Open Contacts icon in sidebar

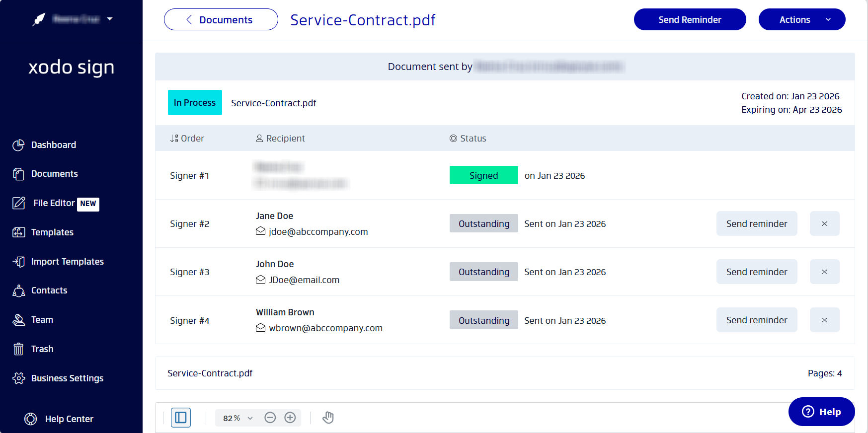[x=18, y=290]
